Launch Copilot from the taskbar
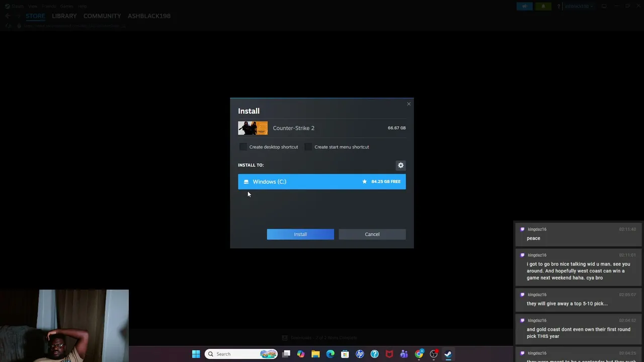 tap(301, 354)
